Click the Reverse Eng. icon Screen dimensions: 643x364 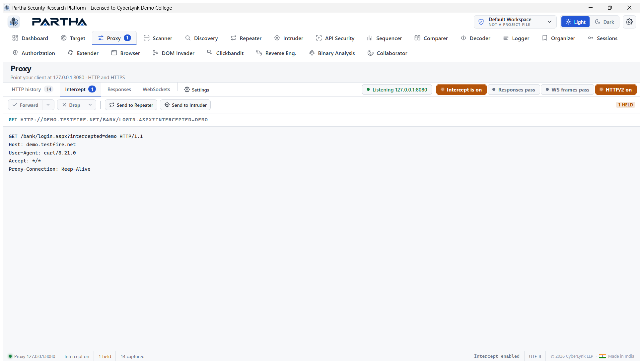coord(259,53)
